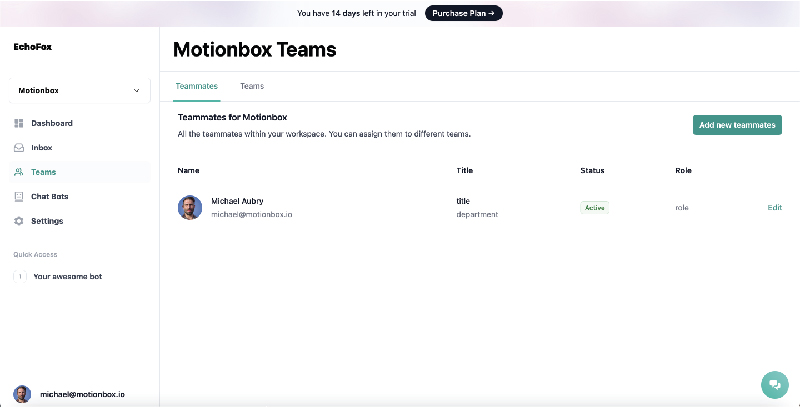The height and width of the screenshot is (408, 801).
Task: Click the Add new teammates button
Action: coord(737,125)
